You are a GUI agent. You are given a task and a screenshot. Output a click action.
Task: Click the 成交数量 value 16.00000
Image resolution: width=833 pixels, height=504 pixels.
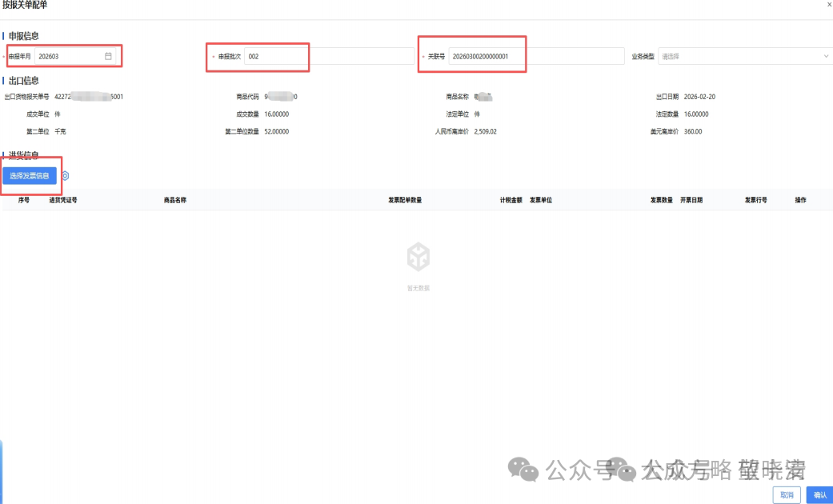[277, 114]
